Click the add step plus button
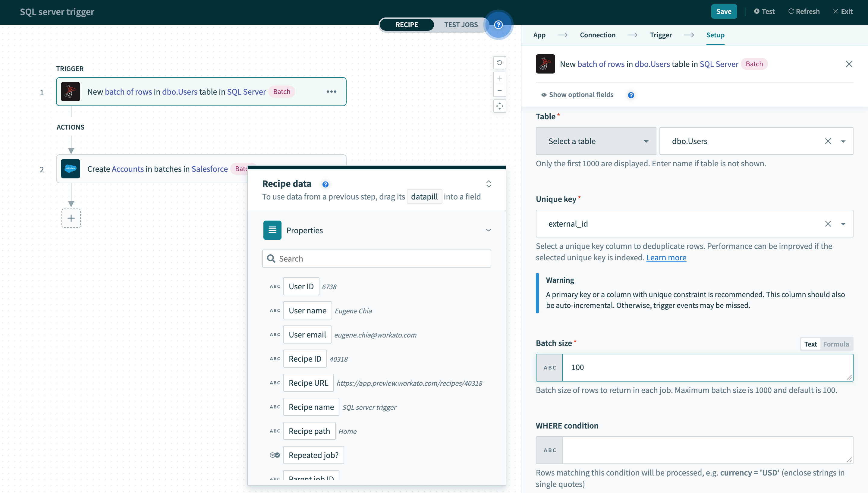The image size is (868, 493). point(71,218)
